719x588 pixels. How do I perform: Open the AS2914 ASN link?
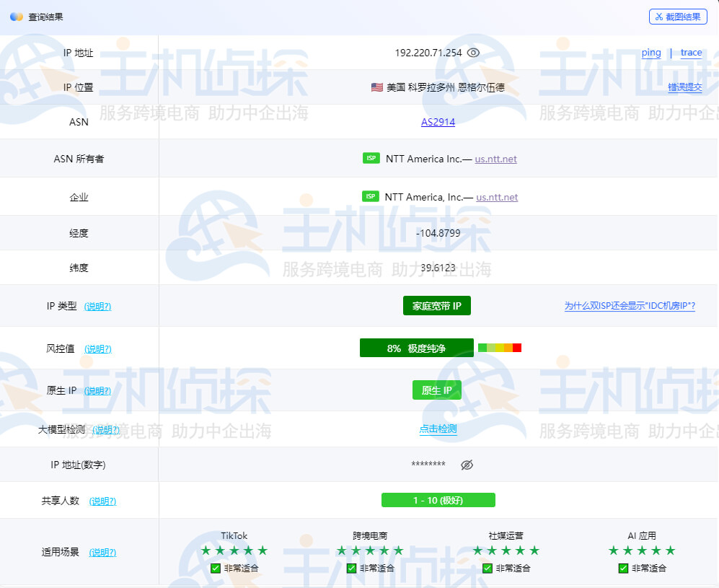(x=438, y=122)
